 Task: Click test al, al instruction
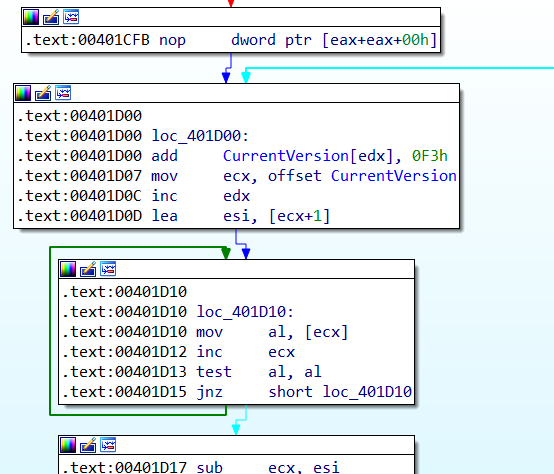click(259, 372)
